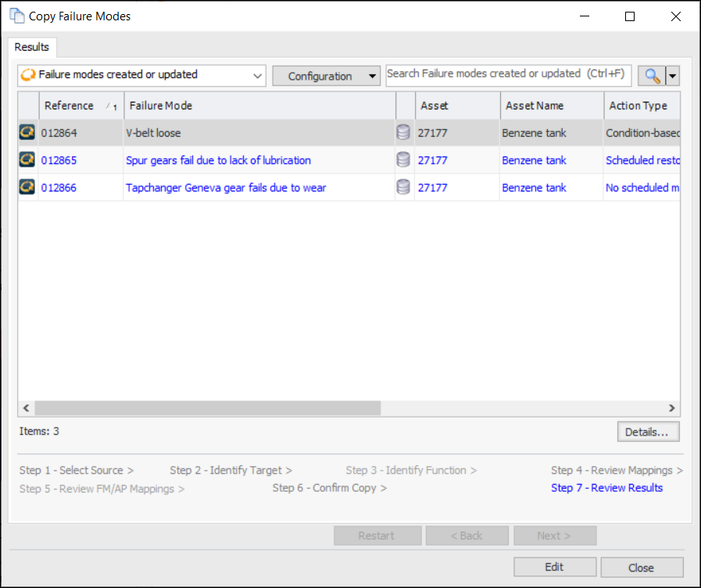
Task: Expand the Configuration dropdown button
Action: 326,76
